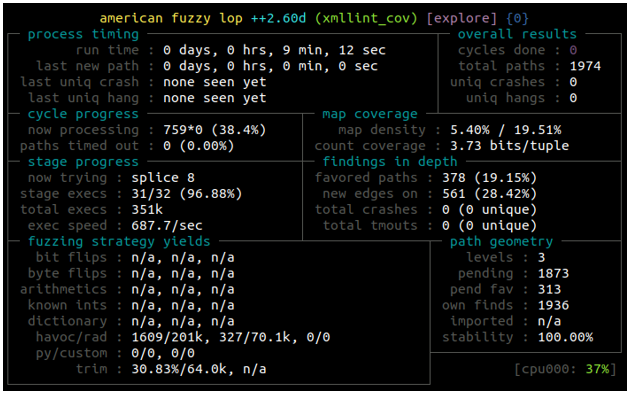Click the imported value n/a
632x396 pixels.
coord(549,321)
